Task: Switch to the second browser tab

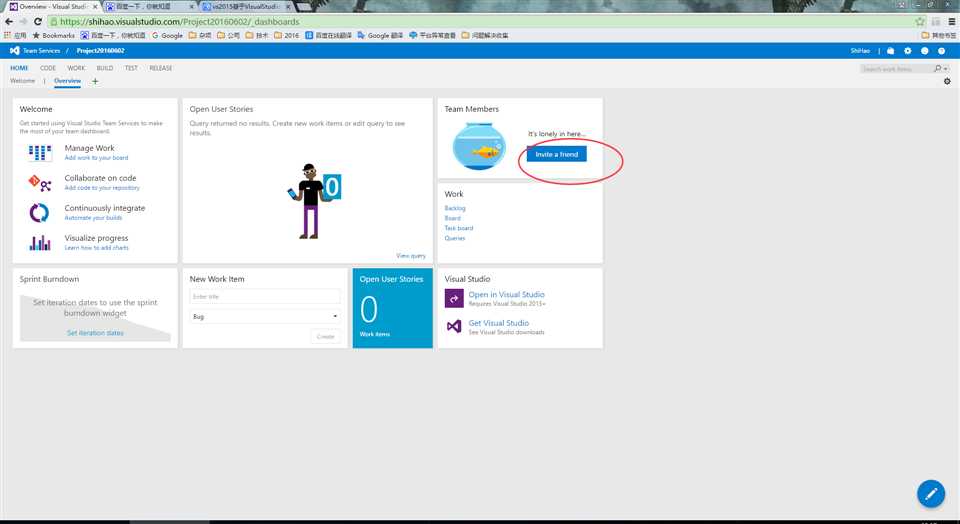Action: 149,6
